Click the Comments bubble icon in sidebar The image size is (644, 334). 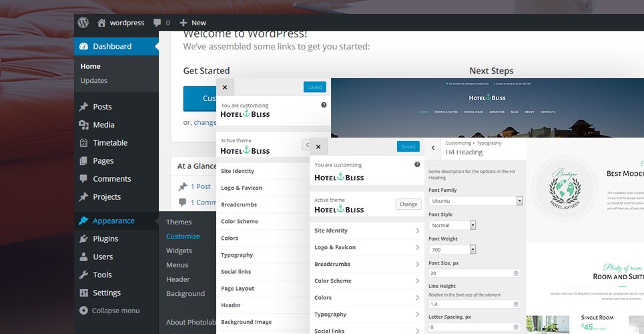tap(84, 179)
